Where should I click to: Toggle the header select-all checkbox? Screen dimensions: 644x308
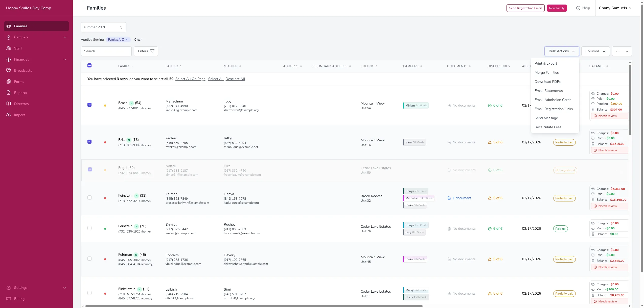[x=89, y=65]
